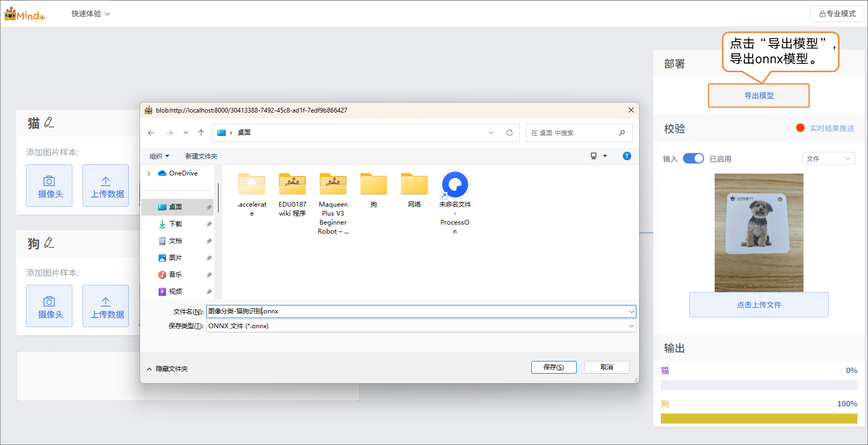This screenshot has height=445, width=868.
Task: Click the 摄像头 camera button under 猫
Action: [x=49, y=186]
